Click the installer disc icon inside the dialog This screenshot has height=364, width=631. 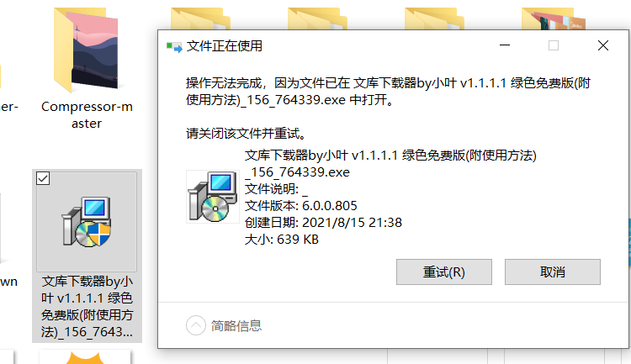[213, 197]
